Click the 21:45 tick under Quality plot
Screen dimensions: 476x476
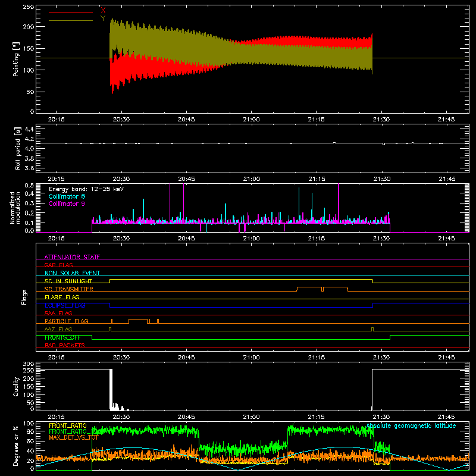447,417
